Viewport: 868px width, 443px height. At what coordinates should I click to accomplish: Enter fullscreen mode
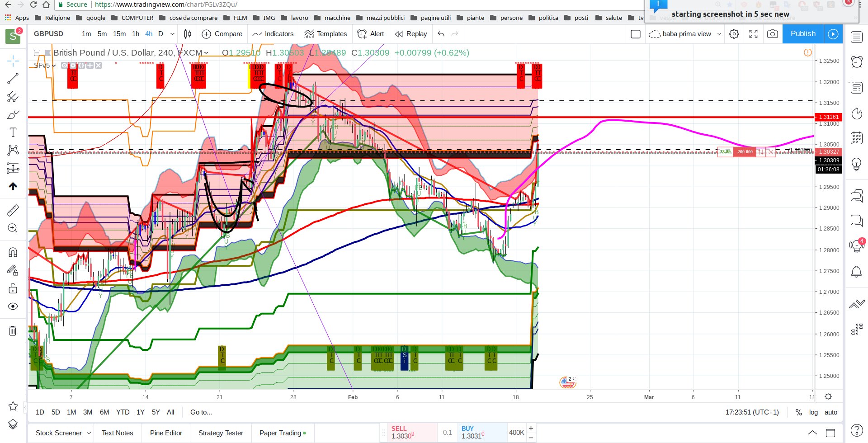point(753,34)
